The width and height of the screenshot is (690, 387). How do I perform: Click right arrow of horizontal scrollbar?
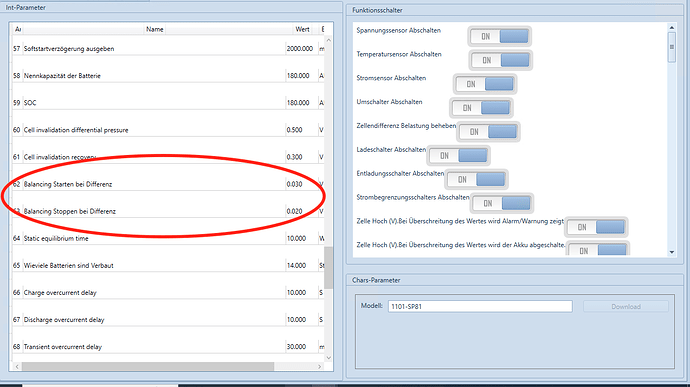(x=320, y=366)
